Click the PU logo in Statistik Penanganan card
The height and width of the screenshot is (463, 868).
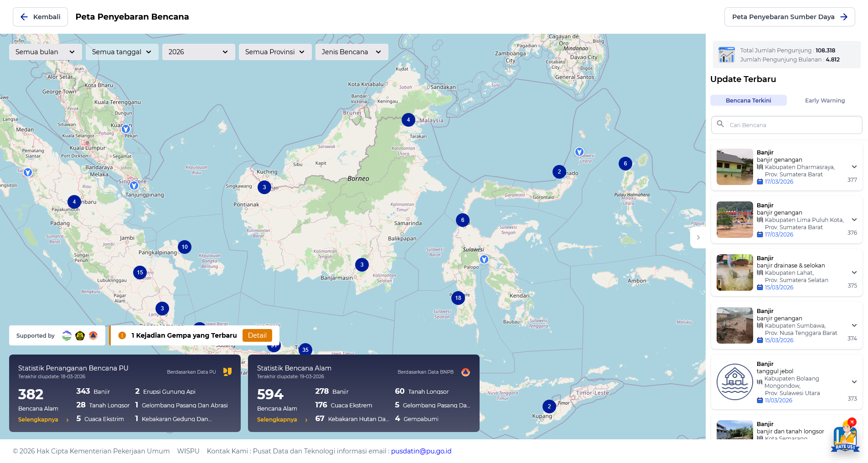[227, 372]
